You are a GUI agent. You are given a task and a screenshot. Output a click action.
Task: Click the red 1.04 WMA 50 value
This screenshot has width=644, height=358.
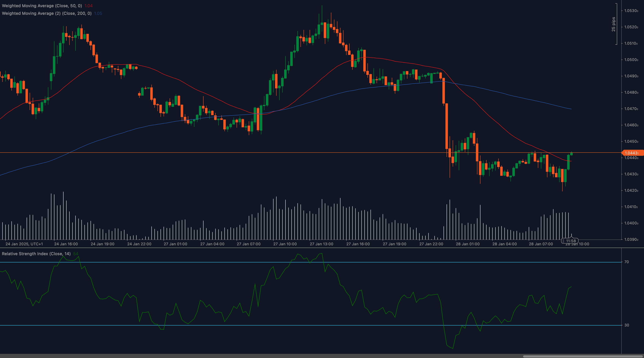pyautogui.click(x=88, y=6)
